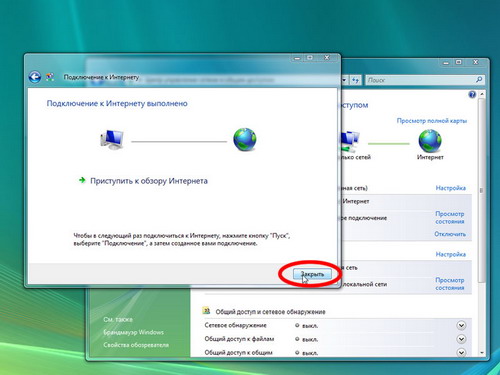Viewport: 500px width, 375px height.
Task: Click the выкл. status of Общий доступ к файлам
Action: click(307, 339)
